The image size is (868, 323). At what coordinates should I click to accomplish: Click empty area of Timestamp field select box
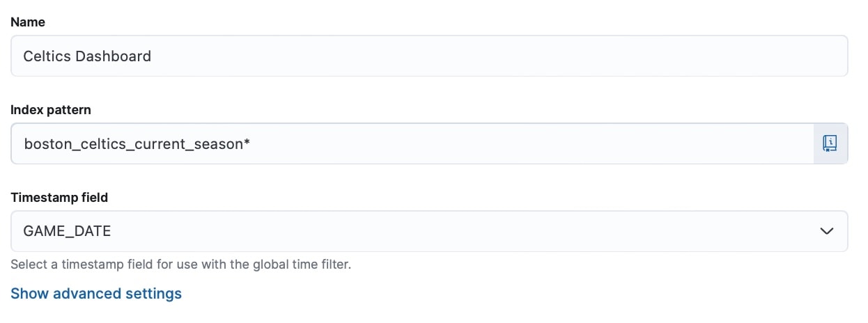[488, 231]
